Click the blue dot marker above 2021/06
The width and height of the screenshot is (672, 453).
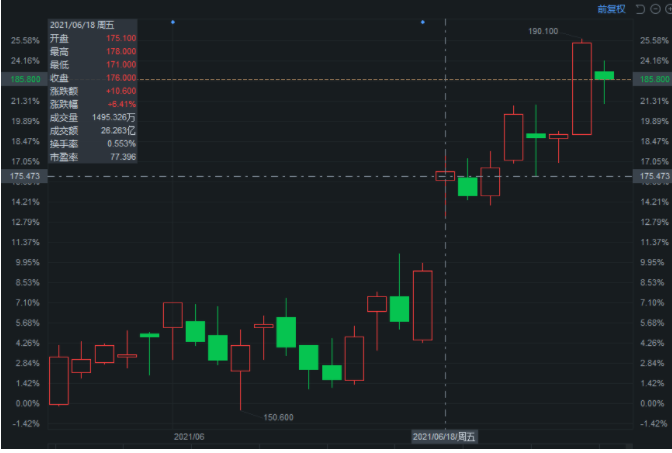[x=173, y=21]
